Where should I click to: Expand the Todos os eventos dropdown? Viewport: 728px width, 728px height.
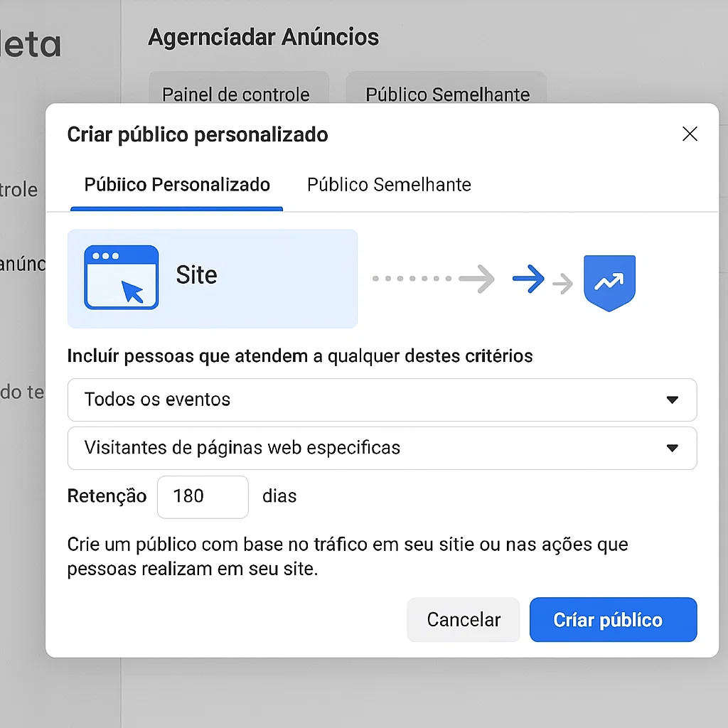(x=382, y=400)
